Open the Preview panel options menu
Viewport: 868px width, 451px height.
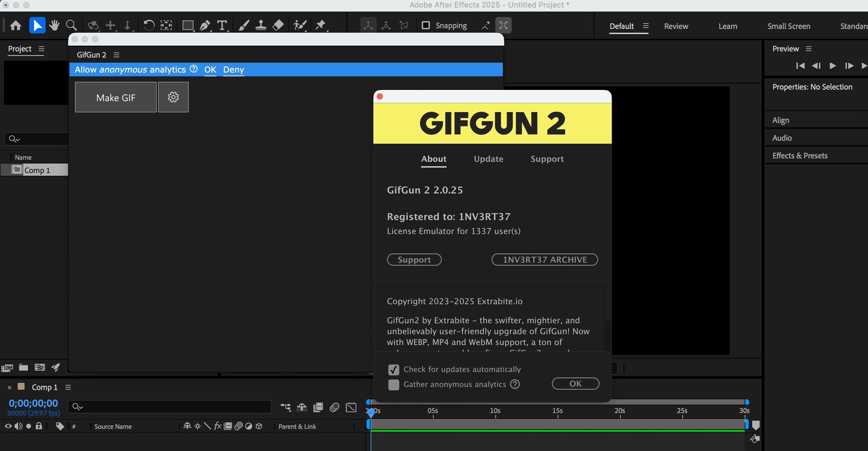809,49
